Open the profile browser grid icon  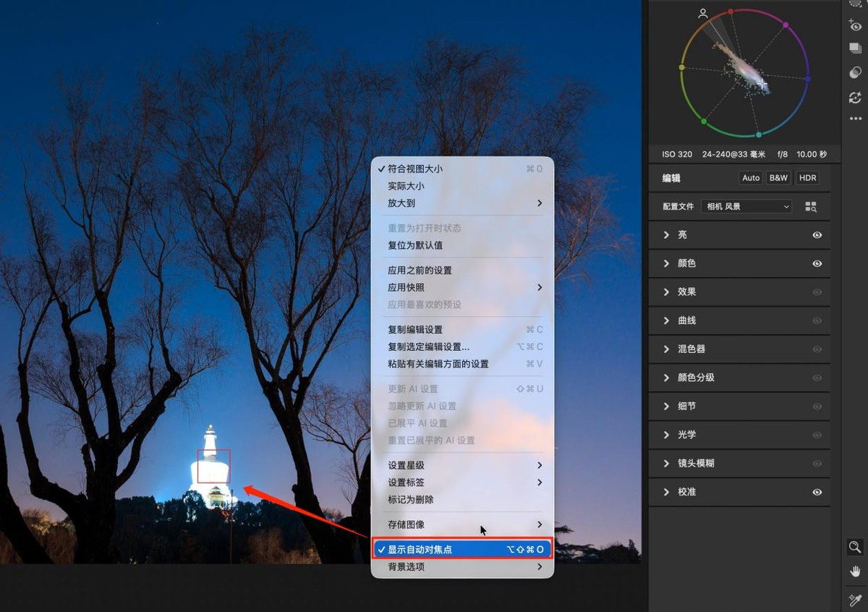[x=811, y=207]
